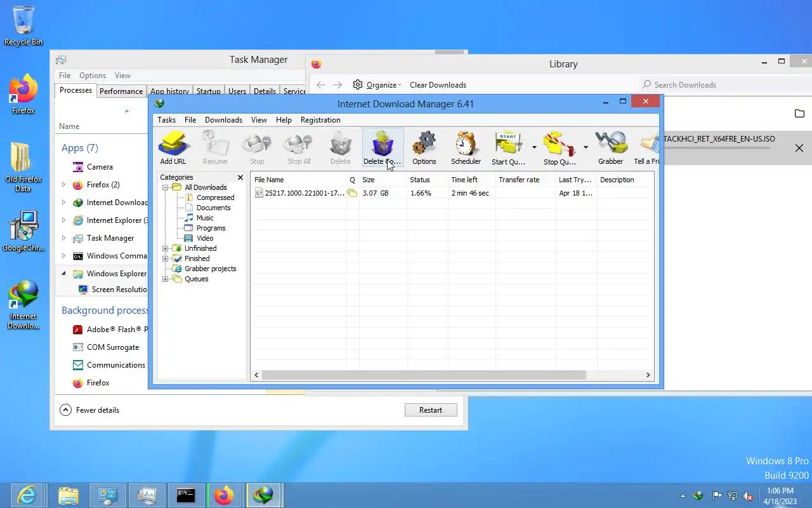Sort by Time left column header
Screen dimensions: 812x508
click(471, 180)
